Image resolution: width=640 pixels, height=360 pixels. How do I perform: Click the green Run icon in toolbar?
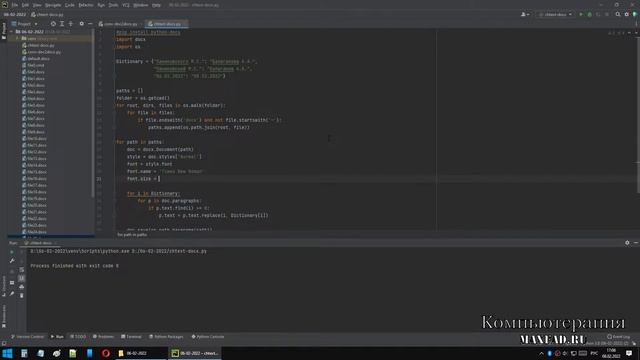pyautogui.click(x=581, y=14)
